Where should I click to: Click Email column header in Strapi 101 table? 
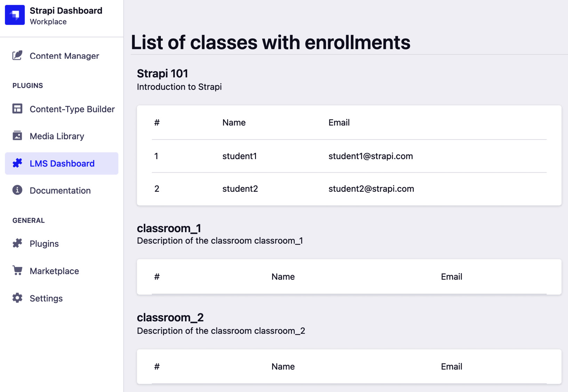[339, 123]
